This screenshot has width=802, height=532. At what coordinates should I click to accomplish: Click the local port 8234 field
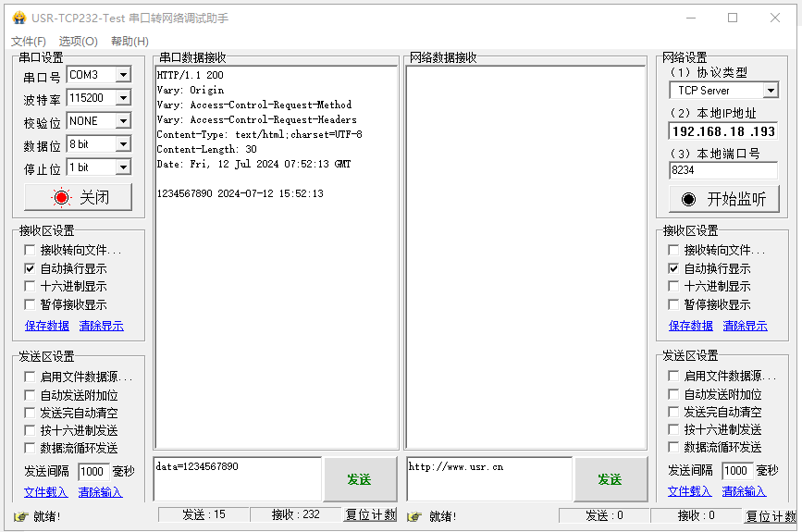click(723, 170)
